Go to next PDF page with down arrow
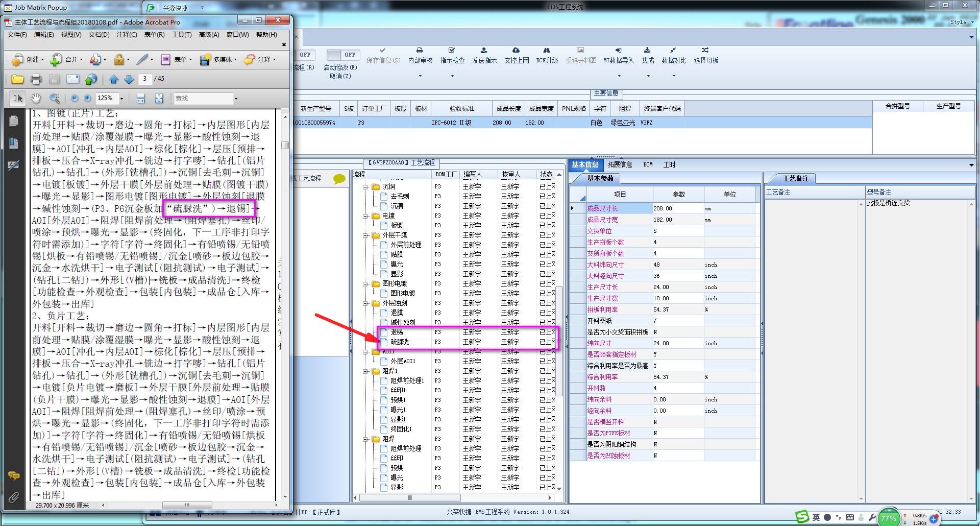Image resolution: width=980 pixels, height=526 pixels. tap(129, 79)
